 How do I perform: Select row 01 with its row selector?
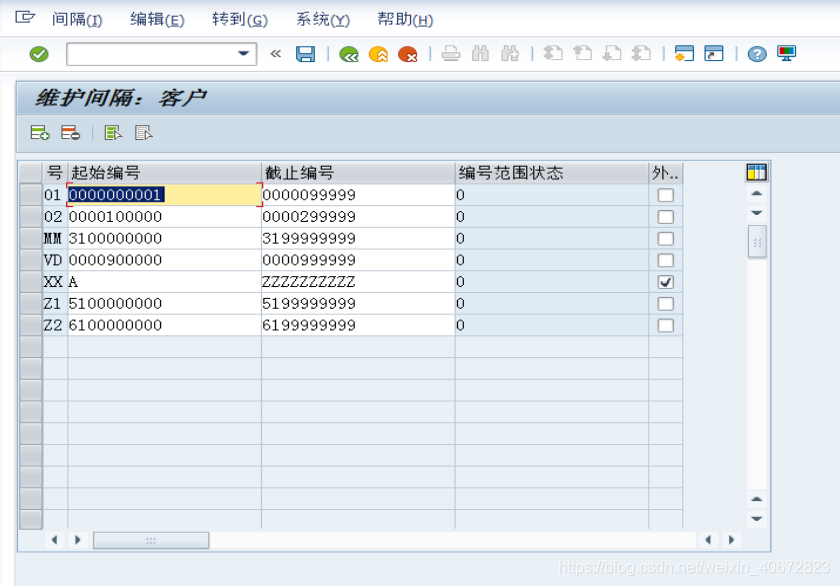[31, 195]
